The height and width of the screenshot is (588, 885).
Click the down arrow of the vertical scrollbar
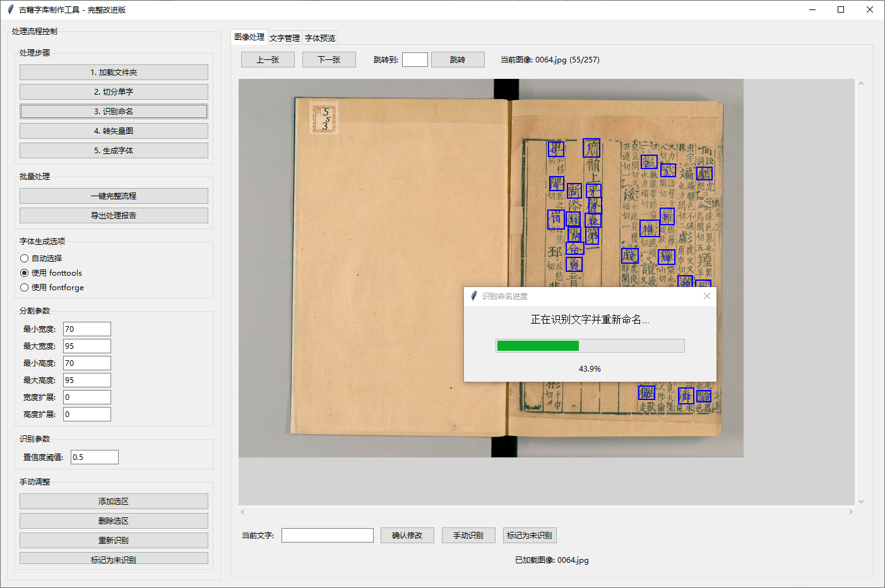click(861, 500)
